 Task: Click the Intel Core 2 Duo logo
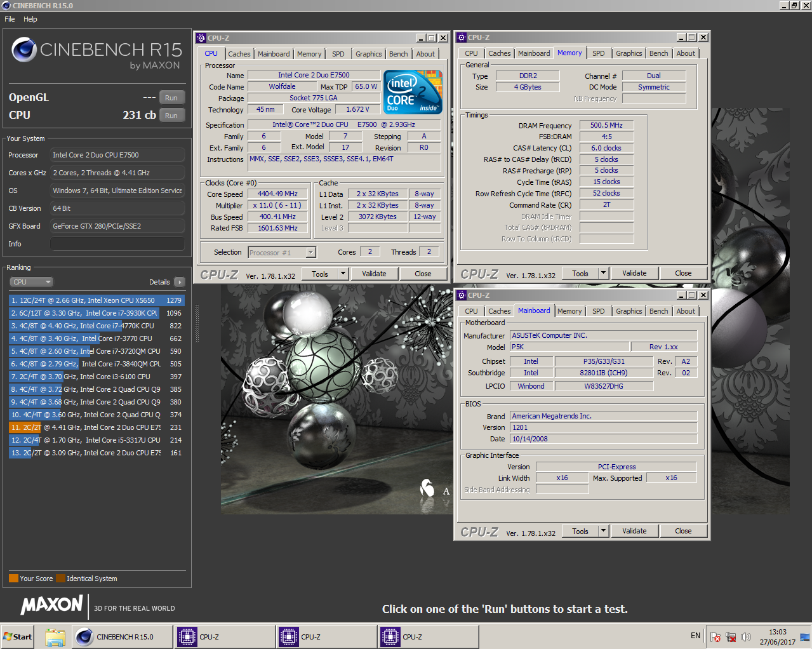pyautogui.click(x=413, y=93)
